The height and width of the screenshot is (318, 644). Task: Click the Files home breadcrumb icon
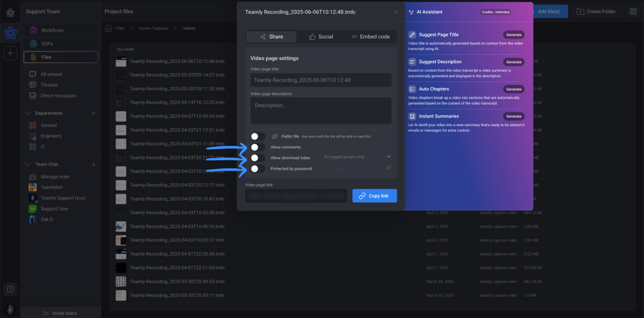(x=109, y=28)
